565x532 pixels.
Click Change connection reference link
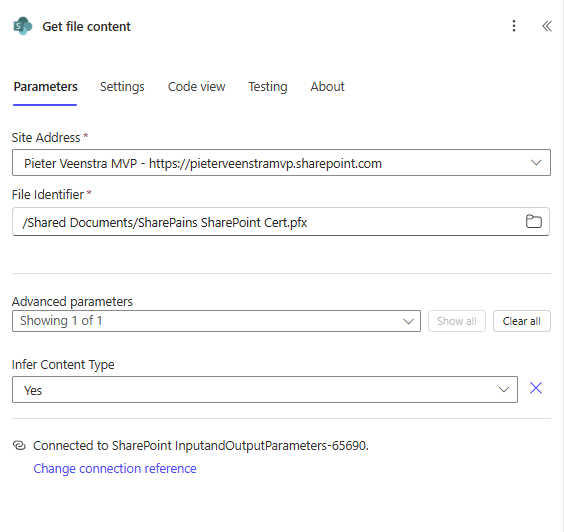coord(115,469)
